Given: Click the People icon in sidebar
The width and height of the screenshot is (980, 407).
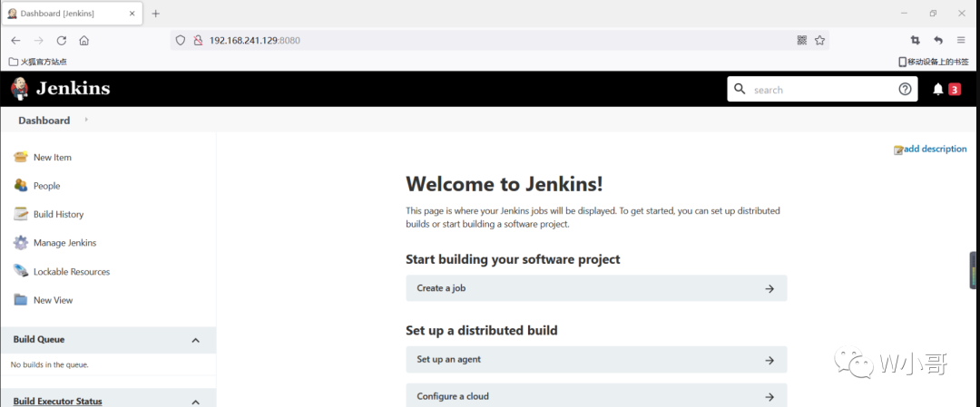Looking at the screenshot, I should click(21, 186).
